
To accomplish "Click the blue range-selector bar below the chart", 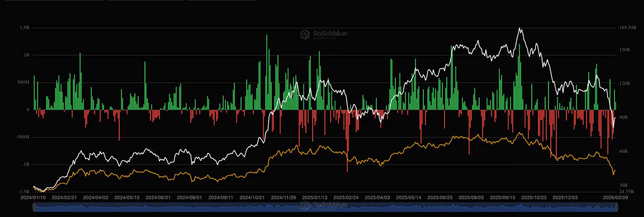I will coord(325,207).
